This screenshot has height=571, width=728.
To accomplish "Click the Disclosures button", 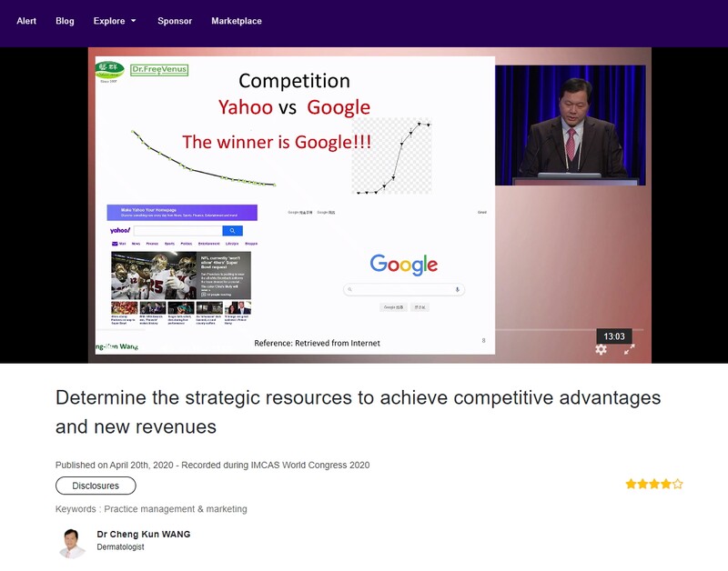I will click(96, 486).
